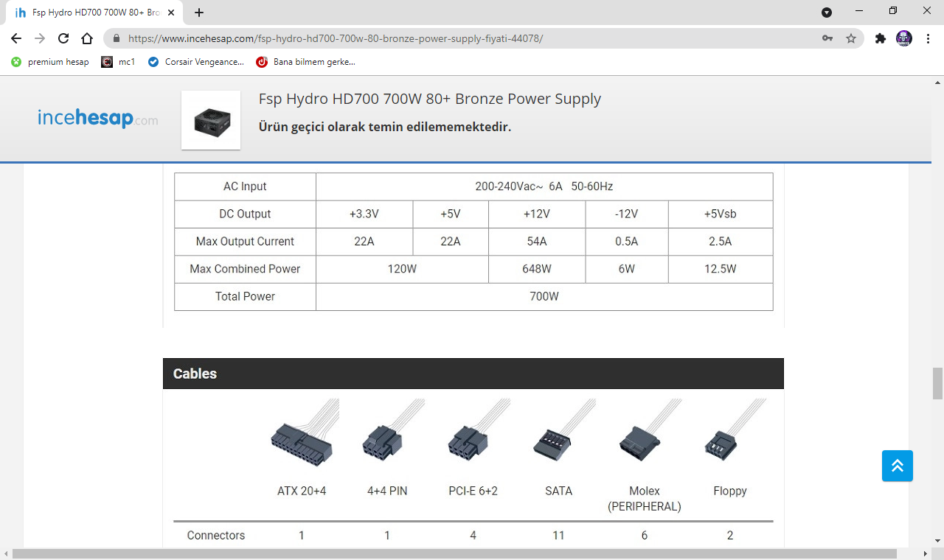Open the tab search dropdown arrow
Screen dimensions: 944x560
[827, 13]
